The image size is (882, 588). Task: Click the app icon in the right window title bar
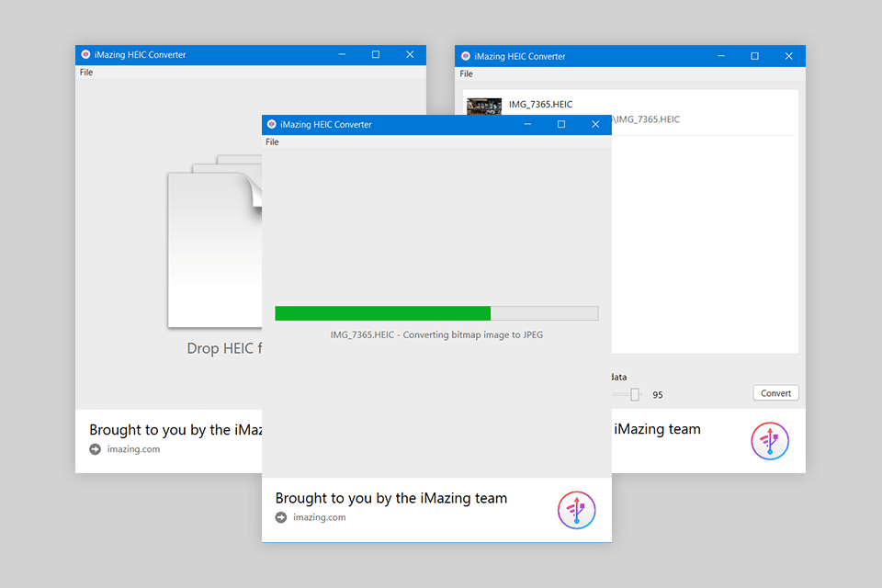[465, 56]
